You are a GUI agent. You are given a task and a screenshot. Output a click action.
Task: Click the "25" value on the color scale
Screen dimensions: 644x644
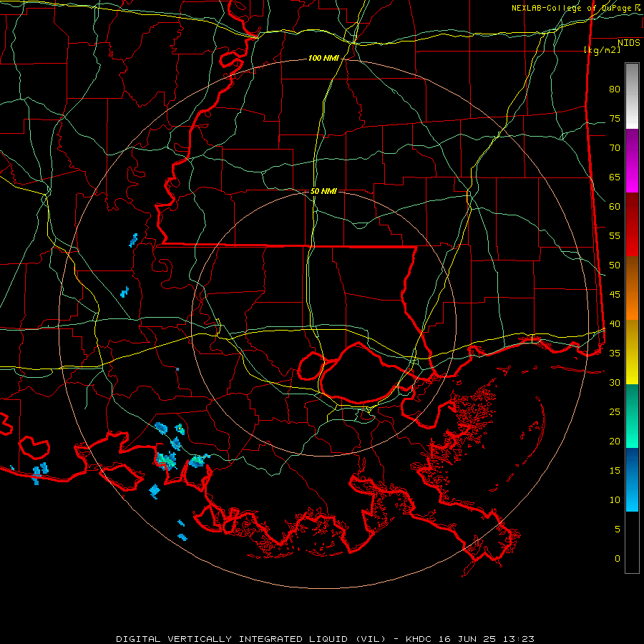pyautogui.click(x=615, y=412)
